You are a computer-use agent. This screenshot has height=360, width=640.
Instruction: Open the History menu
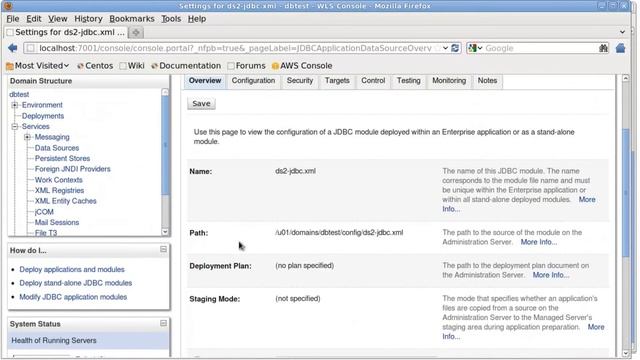(88, 19)
